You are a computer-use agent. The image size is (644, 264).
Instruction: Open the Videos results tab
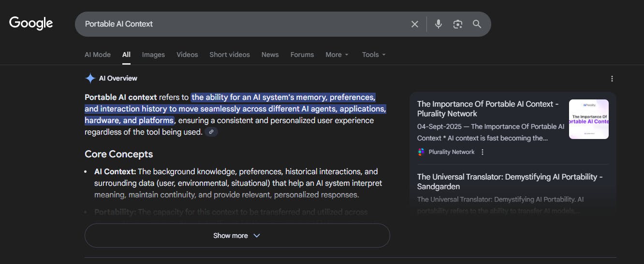(x=187, y=55)
